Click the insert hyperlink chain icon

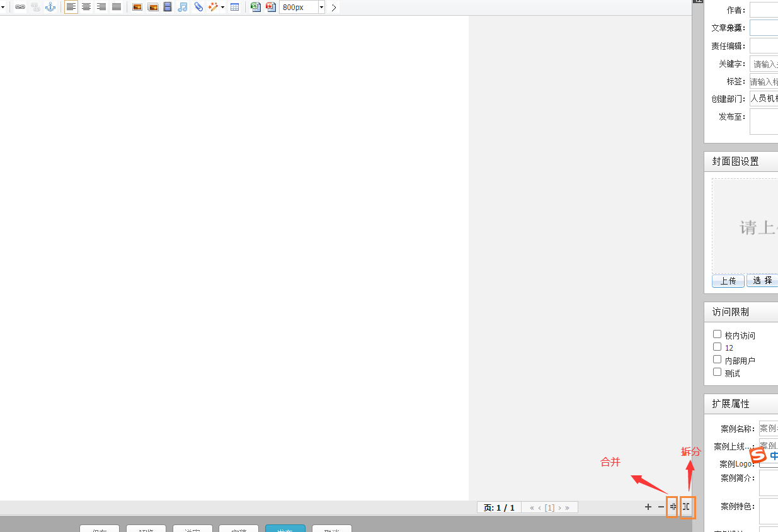pyautogui.click(x=20, y=7)
